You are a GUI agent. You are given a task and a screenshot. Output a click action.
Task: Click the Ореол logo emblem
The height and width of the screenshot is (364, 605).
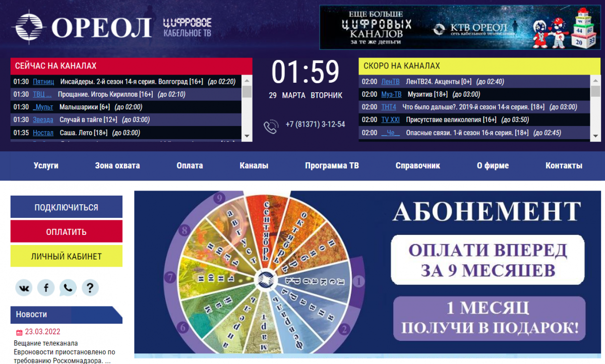30,27
